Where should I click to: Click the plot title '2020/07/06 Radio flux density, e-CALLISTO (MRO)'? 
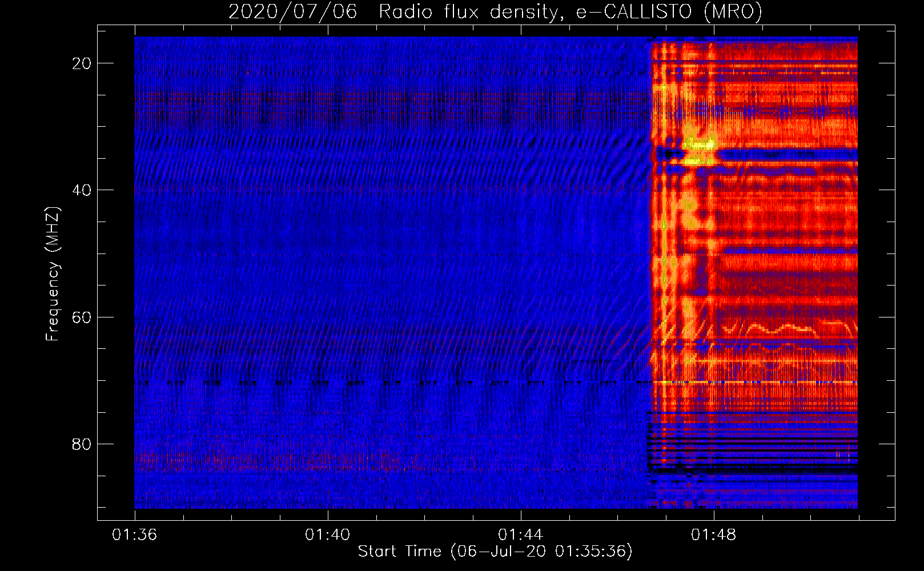pos(495,11)
